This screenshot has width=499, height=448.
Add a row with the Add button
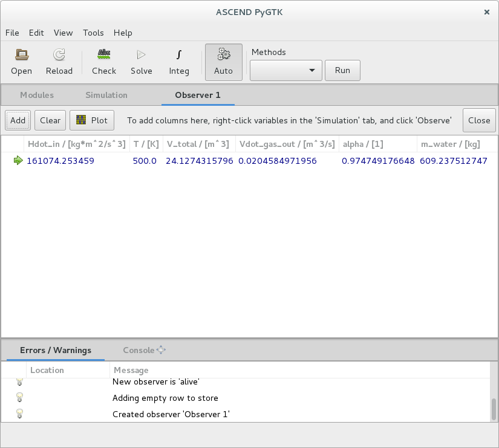click(x=18, y=120)
